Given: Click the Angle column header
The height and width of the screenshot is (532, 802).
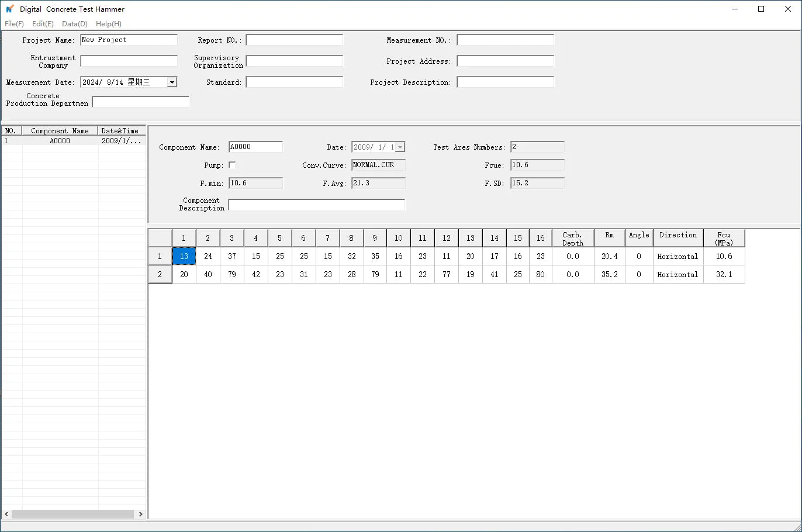Looking at the screenshot, I should [639, 238].
